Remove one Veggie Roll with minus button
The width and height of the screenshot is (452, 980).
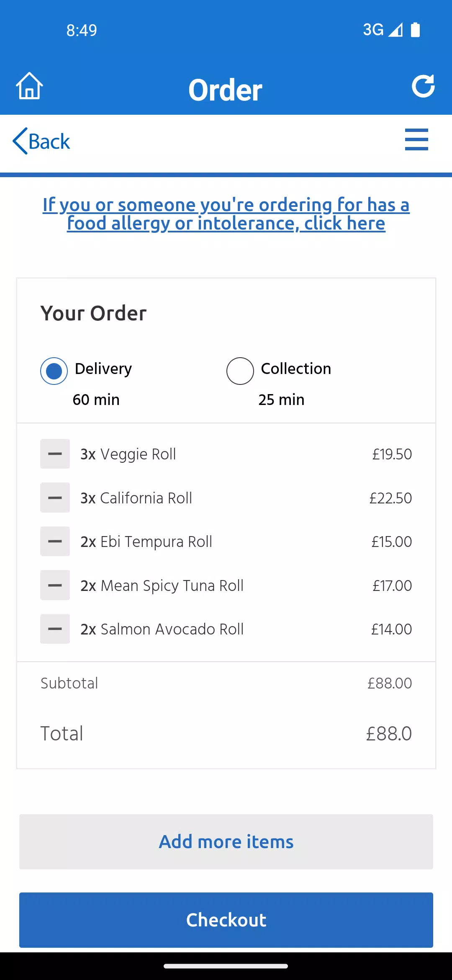click(x=55, y=454)
